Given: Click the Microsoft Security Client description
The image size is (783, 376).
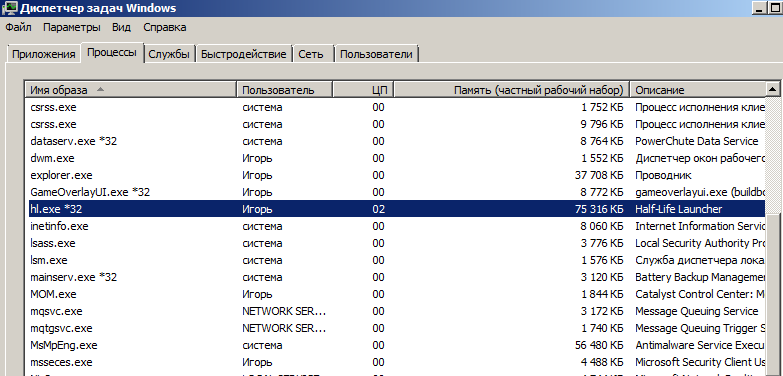Looking at the screenshot, I should [x=700, y=362].
